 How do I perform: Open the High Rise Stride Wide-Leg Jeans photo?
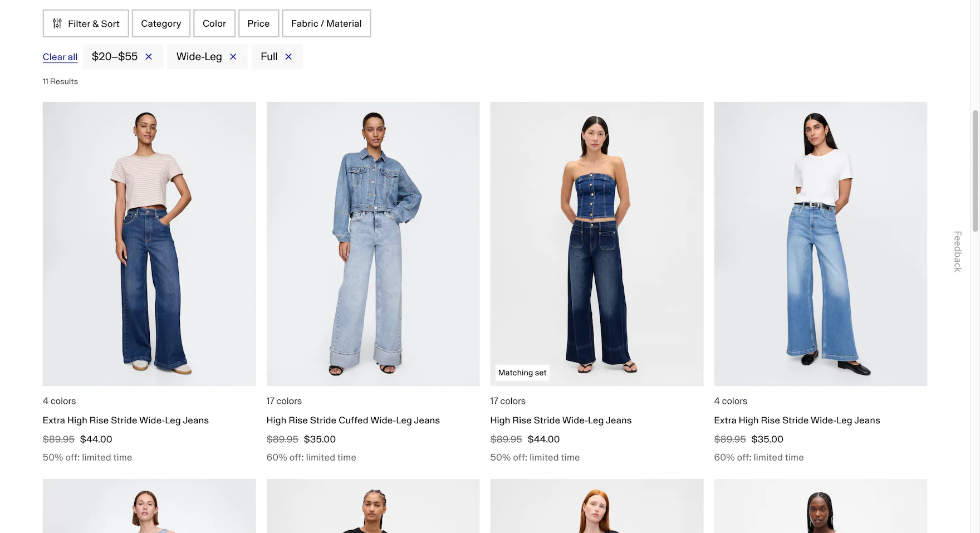597,244
